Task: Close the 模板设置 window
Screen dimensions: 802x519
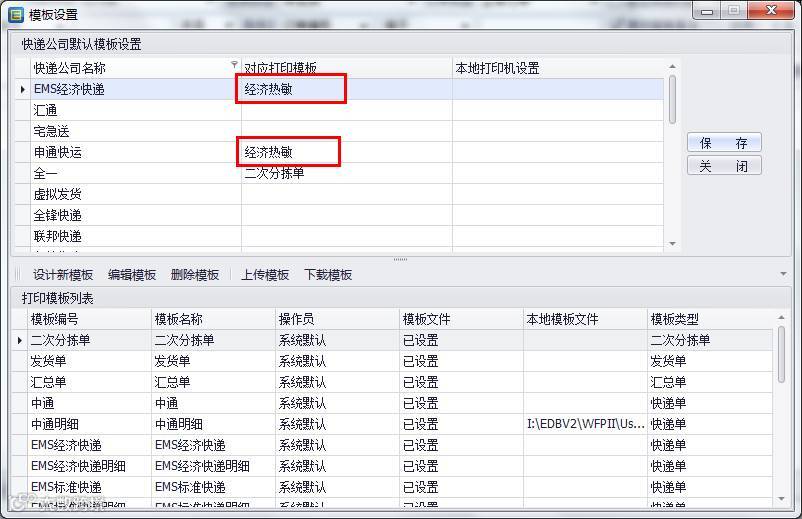Action: 772,11
